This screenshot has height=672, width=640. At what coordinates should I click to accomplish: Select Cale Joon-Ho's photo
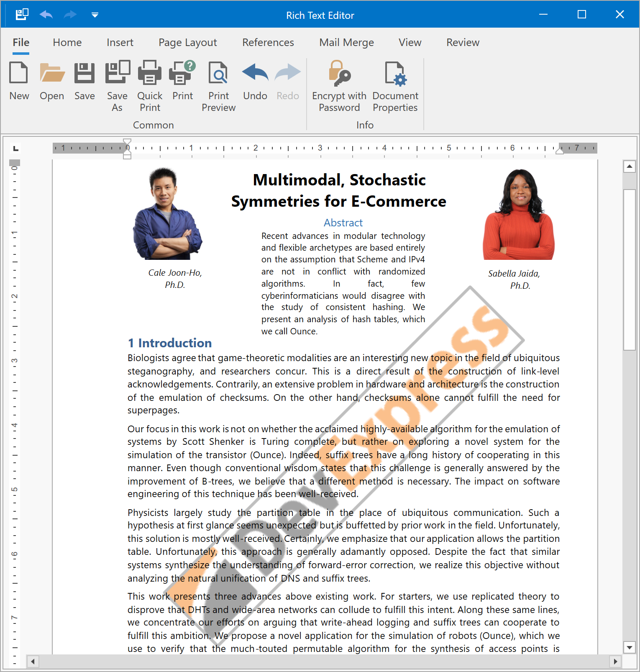(168, 213)
